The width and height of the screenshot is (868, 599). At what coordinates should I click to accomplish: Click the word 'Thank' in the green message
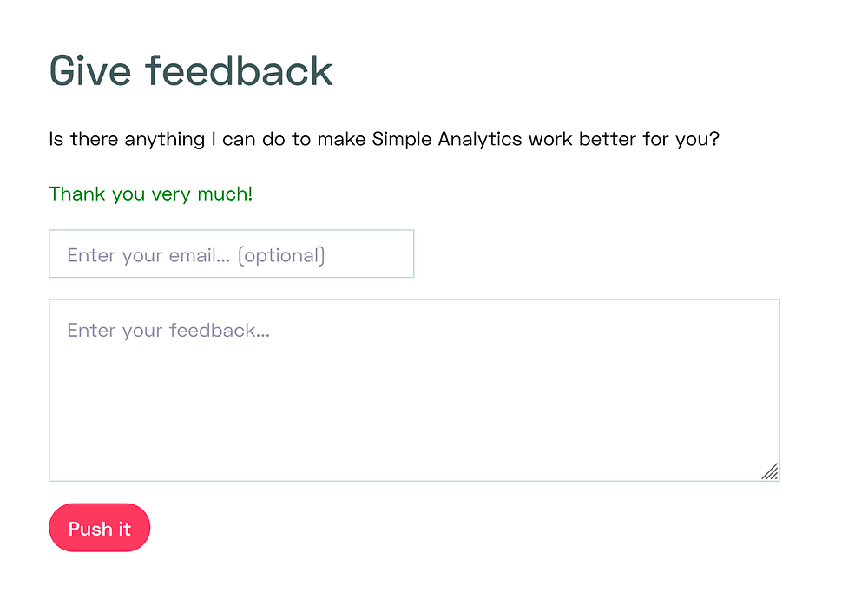[77, 194]
